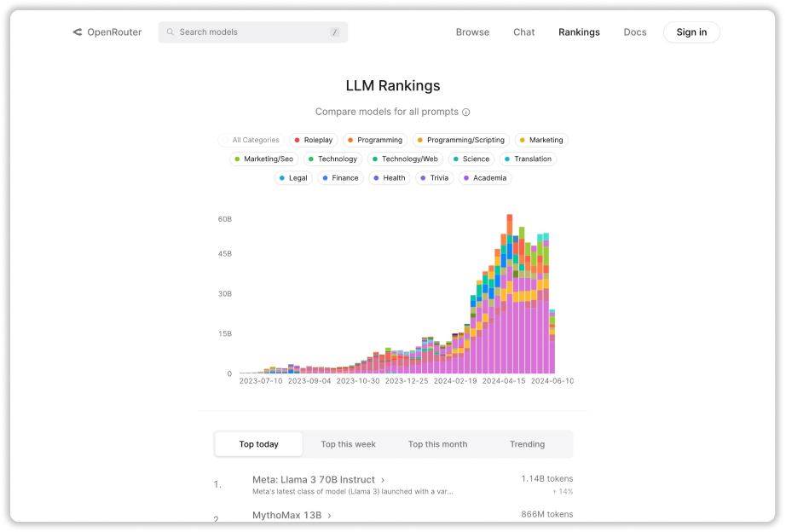Switch to Top this week tab
Viewport: 786px width, 532px height.
(x=349, y=444)
